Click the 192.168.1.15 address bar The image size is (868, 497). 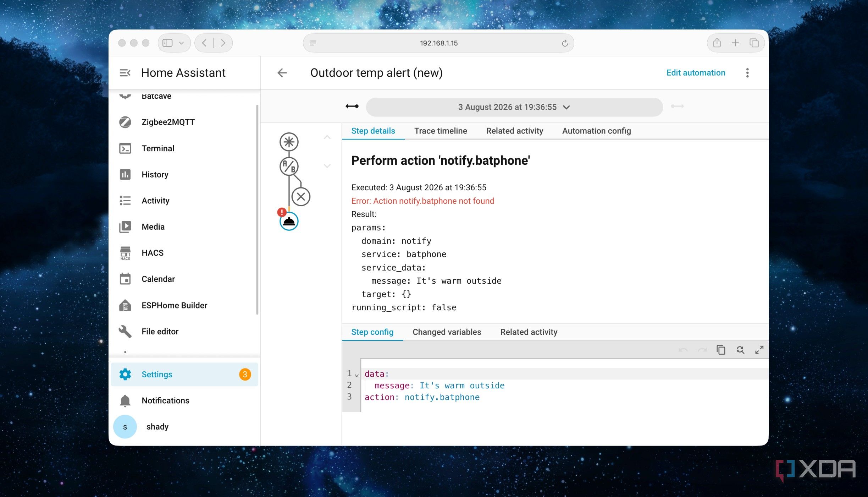pyautogui.click(x=438, y=43)
